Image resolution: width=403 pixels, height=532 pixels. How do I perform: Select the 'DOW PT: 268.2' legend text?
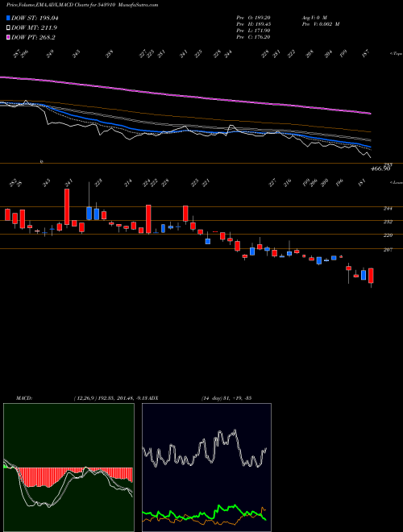point(33,37)
